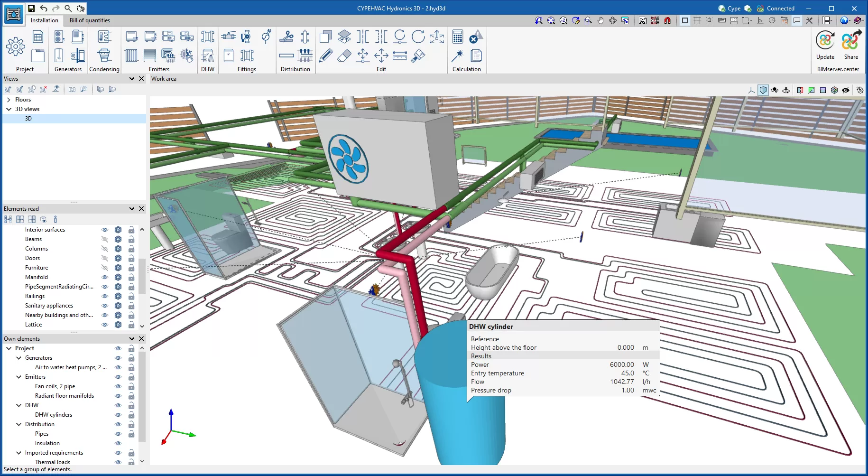Click the Calculation calculator icon

458,37
